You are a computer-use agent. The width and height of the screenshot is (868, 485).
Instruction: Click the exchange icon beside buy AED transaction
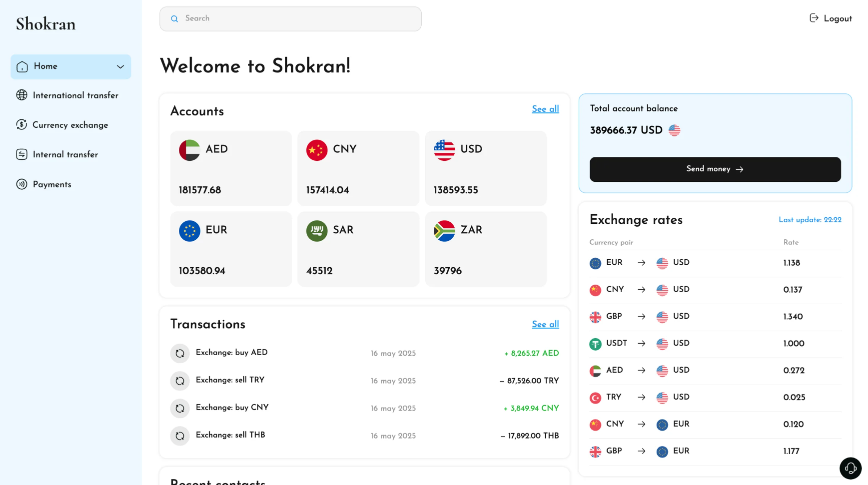click(x=180, y=353)
